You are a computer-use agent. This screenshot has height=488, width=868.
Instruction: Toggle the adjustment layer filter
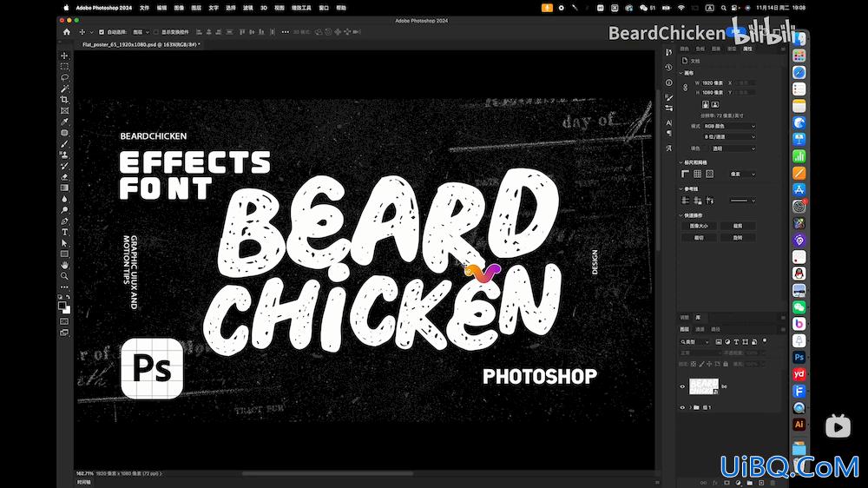click(x=727, y=342)
